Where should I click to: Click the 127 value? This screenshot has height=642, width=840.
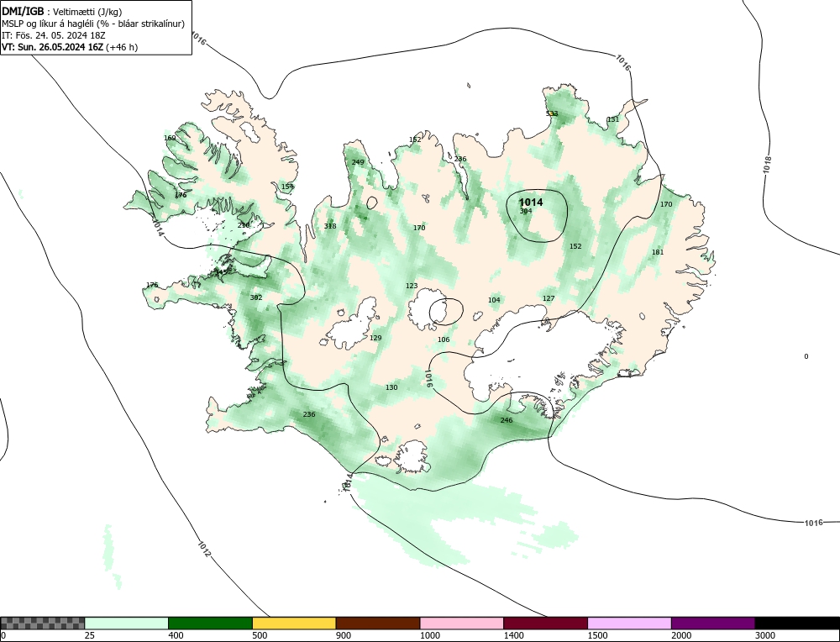pos(549,298)
